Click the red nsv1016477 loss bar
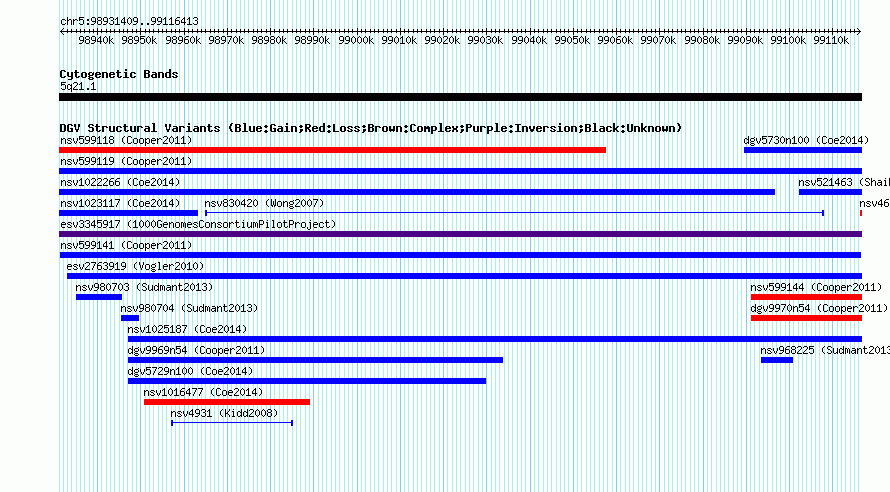Image resolution: width=890 pixels, height=492 pixels. pyautogui.click(x=226, y=402)
